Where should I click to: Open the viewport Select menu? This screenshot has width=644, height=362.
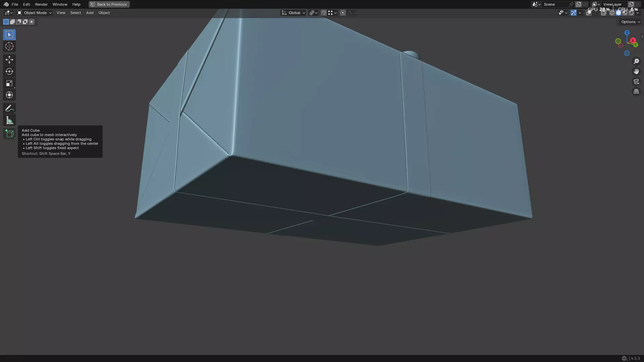coord(75,13)
